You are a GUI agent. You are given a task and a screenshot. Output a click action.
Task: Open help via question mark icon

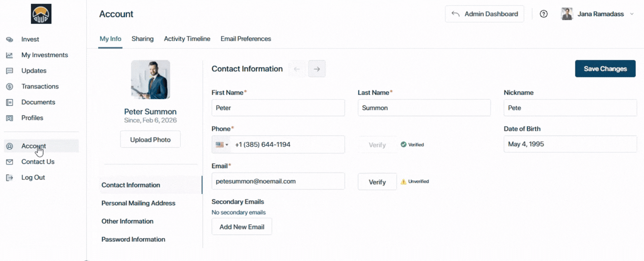(543, 14)
